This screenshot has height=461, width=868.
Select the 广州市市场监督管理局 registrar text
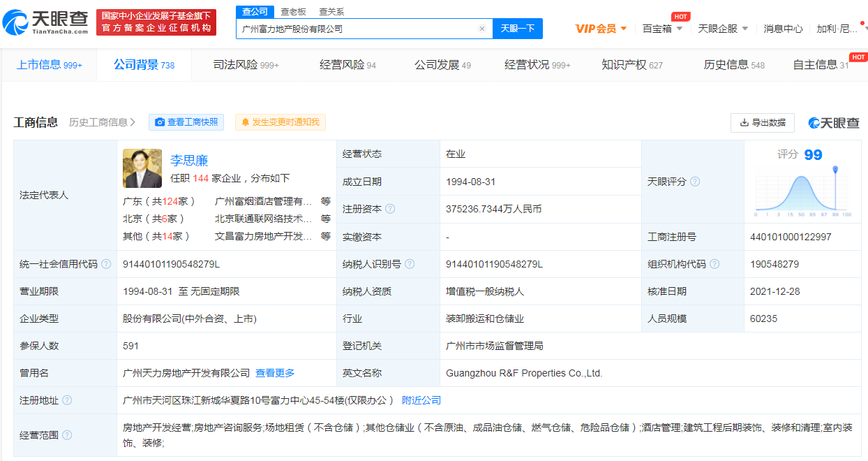495,346
